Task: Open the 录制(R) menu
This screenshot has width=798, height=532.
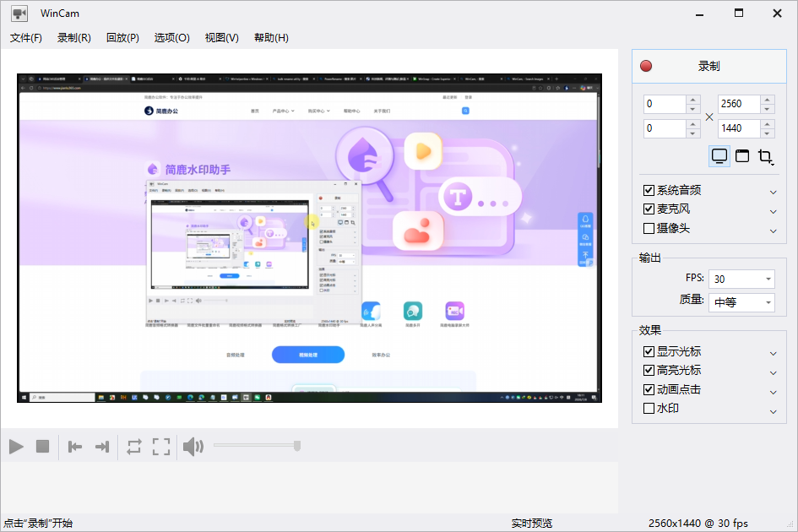Action: coord(73,38)
